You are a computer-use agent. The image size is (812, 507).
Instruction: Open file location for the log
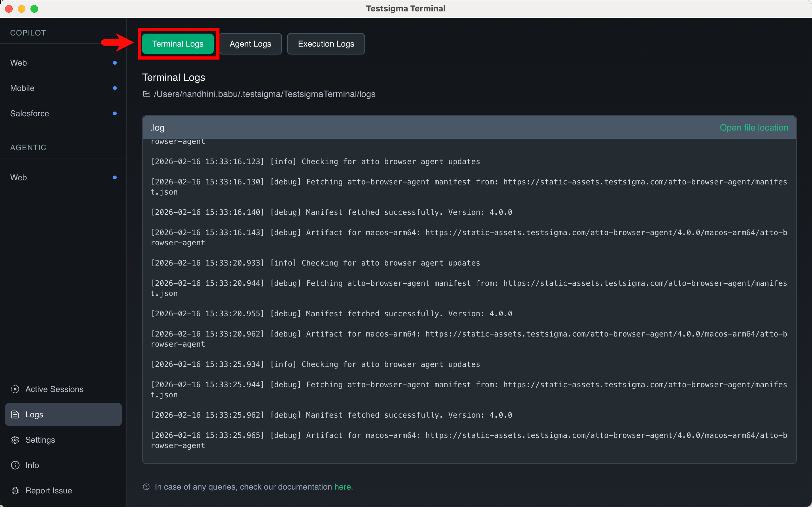[x=754, y=127]
